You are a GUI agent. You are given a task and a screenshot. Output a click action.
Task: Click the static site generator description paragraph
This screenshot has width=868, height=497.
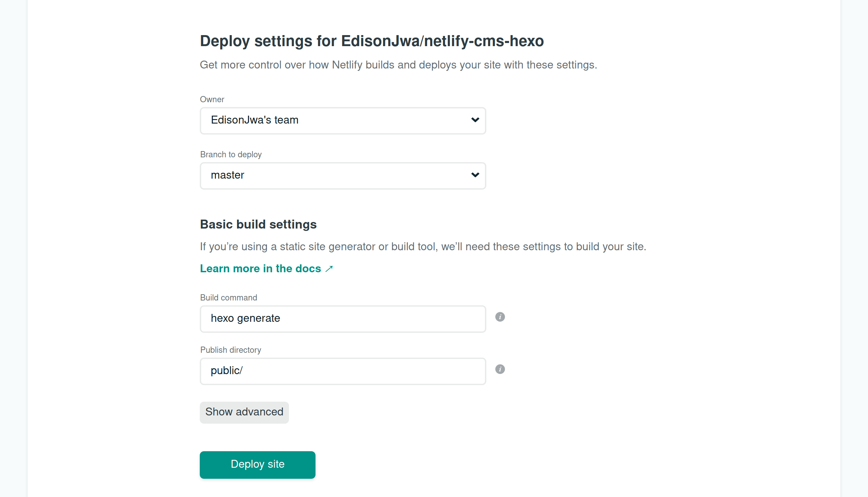point(423,247)
